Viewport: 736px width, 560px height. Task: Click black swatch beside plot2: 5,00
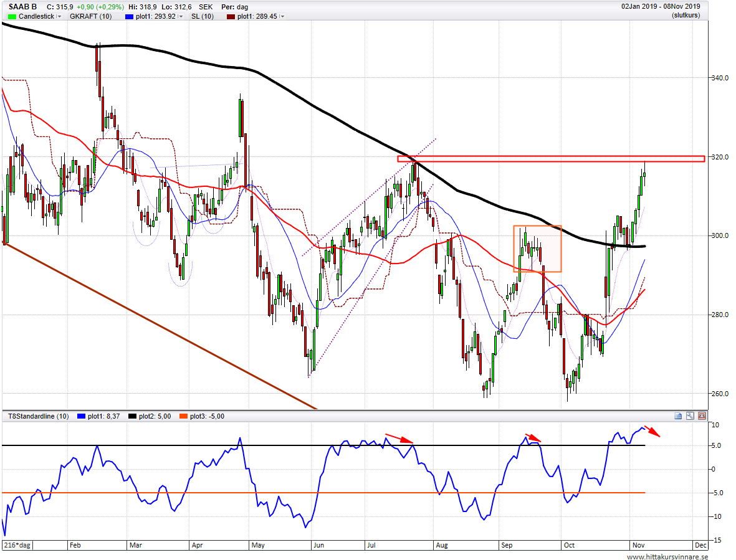coord(133,416)
